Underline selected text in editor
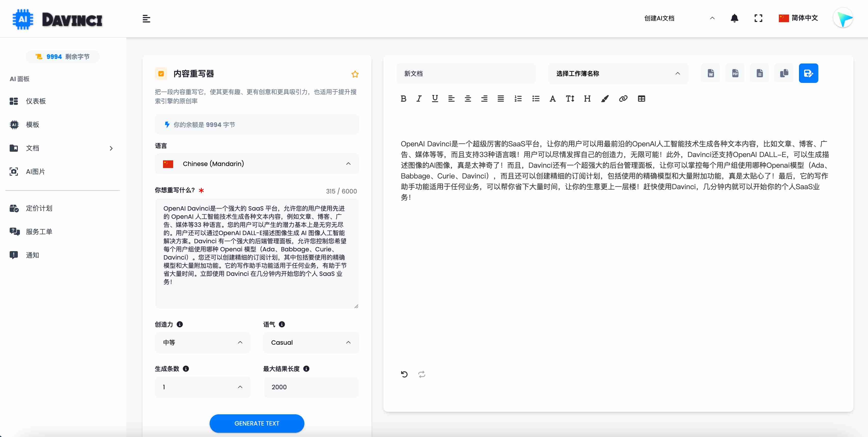Viewport: 868px width, 437px height. (x=435, y=98)
